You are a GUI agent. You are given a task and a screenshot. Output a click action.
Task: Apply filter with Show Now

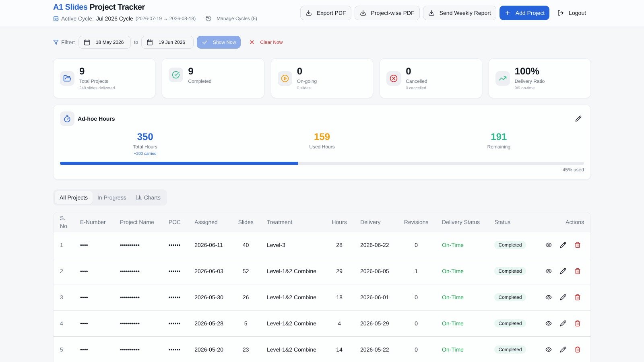click(219, 42)
